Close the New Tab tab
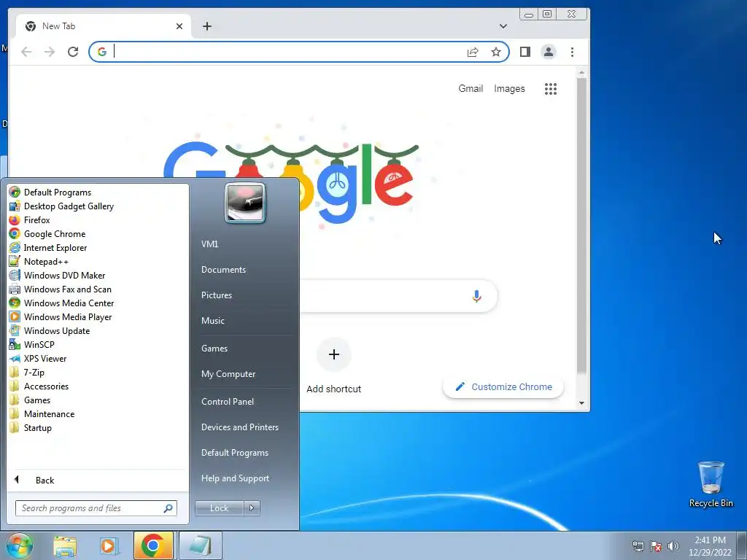The image size is (747, 560). (179, 26)
